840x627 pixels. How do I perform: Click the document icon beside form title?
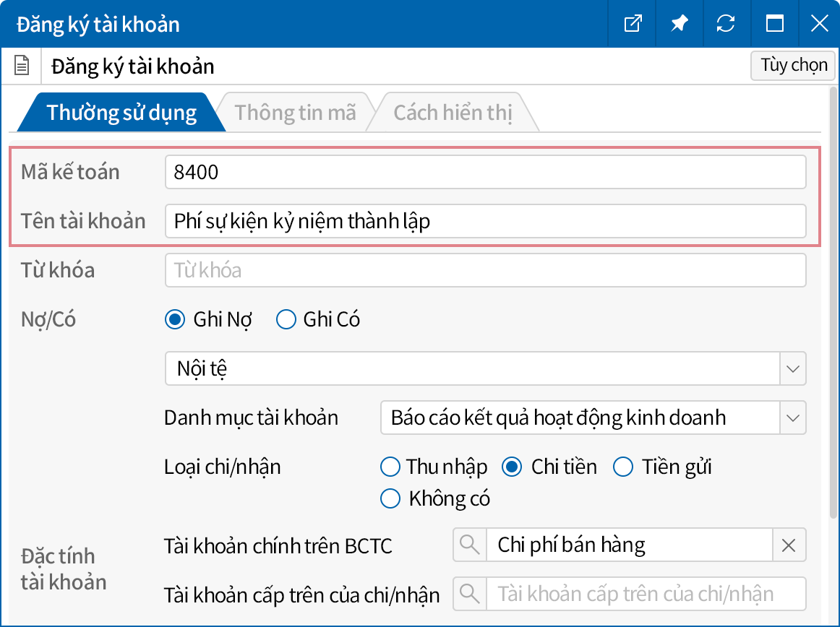(x=22, y=67)
